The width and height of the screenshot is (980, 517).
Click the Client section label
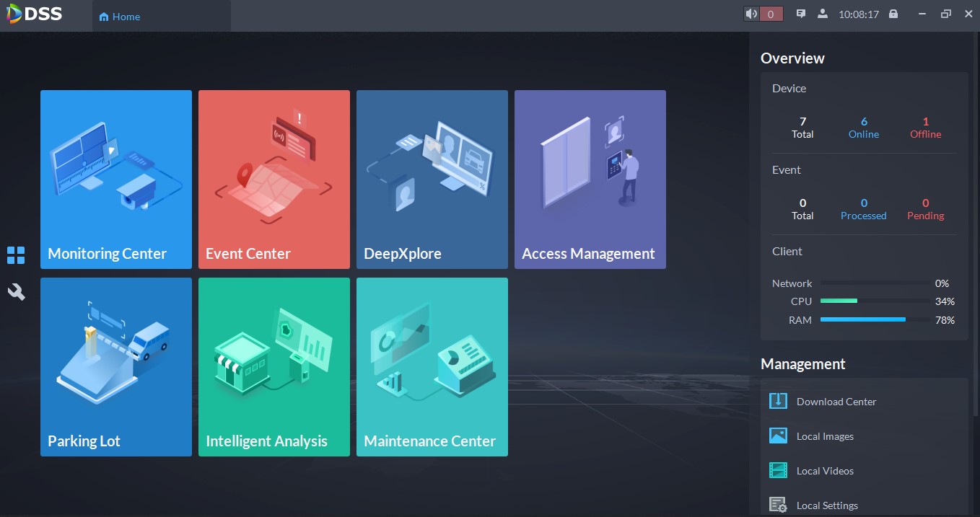(x=787, y=251)
